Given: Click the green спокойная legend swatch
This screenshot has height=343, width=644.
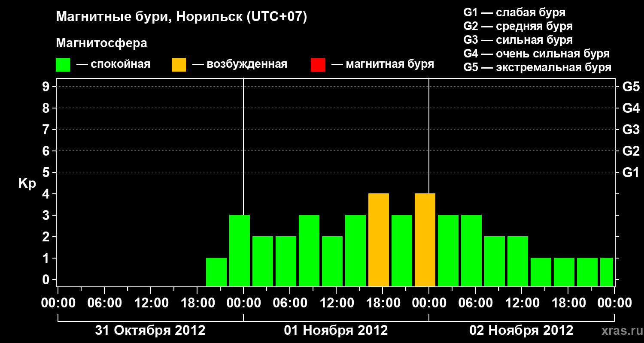Looking at the screenshot, I should tap(63, 65).
